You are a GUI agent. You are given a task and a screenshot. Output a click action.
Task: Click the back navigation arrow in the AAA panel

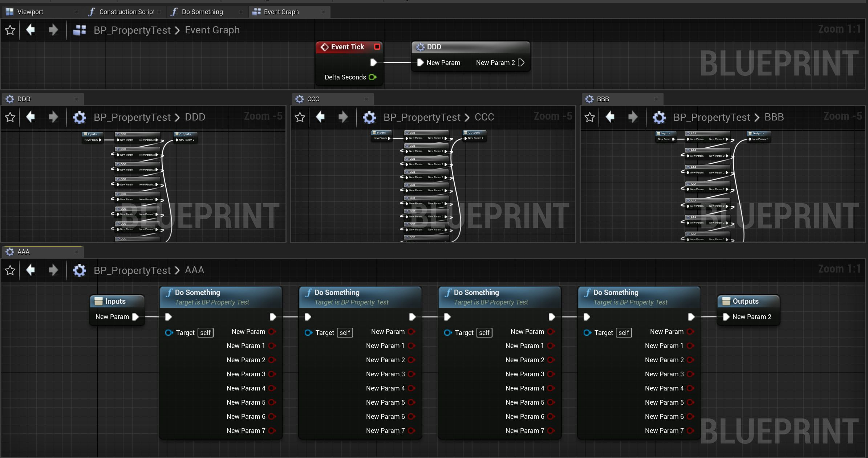click(x=31, y=270)
